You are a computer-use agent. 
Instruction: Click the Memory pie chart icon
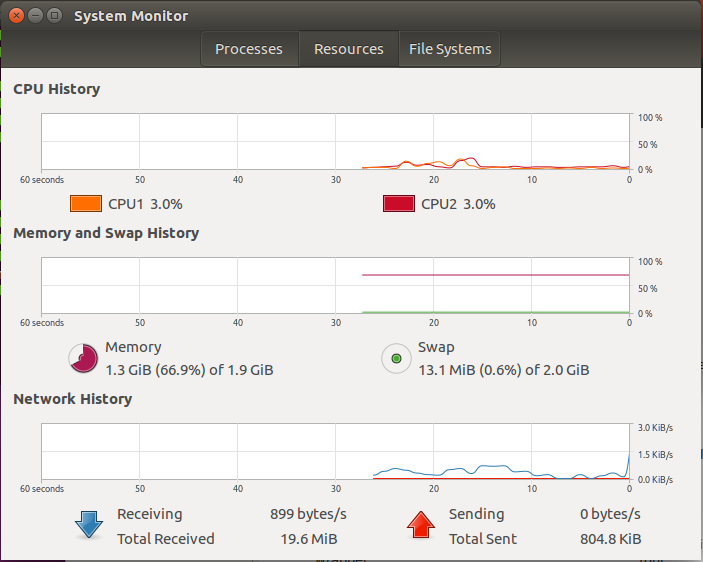click(83, 358)
